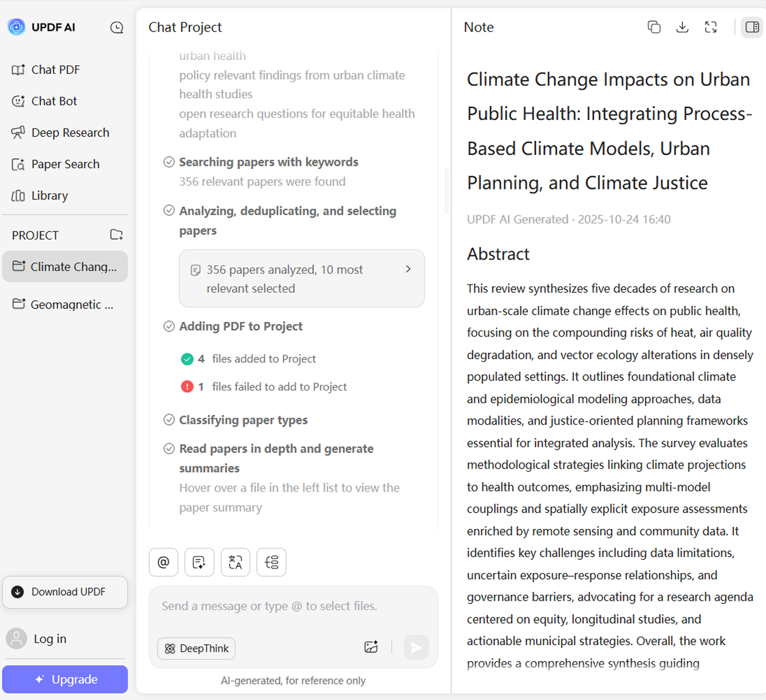Download the generated note
The image size is (766, 700).
click(682, 27)
